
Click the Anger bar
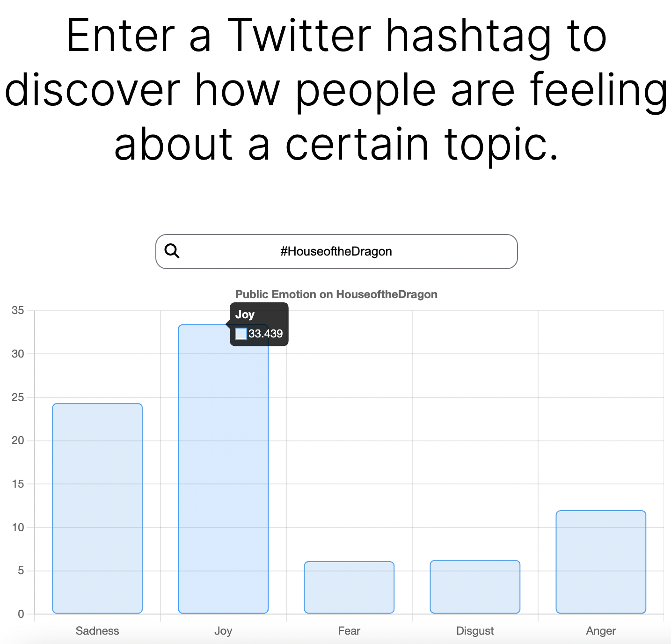pos(600,562)
